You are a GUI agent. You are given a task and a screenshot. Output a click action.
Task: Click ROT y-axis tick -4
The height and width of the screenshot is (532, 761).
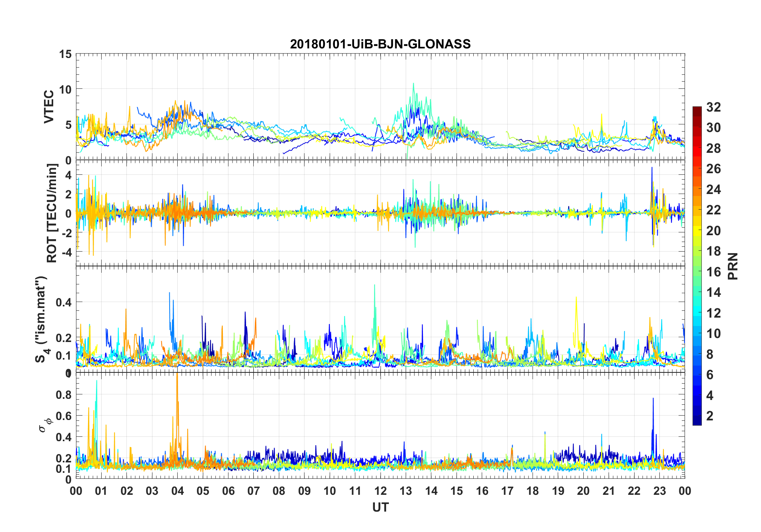[66, 252]
